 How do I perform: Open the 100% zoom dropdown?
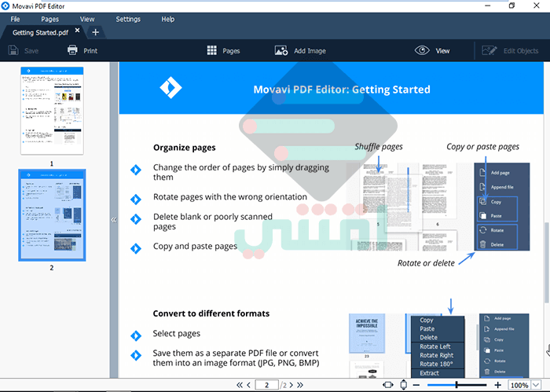tap(537, 385)
